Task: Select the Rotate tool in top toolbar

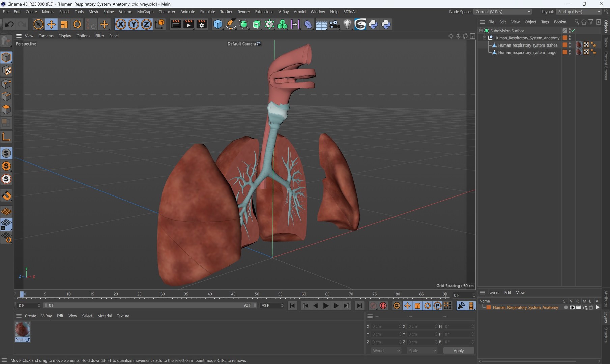Action: click(x=77, y=24)
